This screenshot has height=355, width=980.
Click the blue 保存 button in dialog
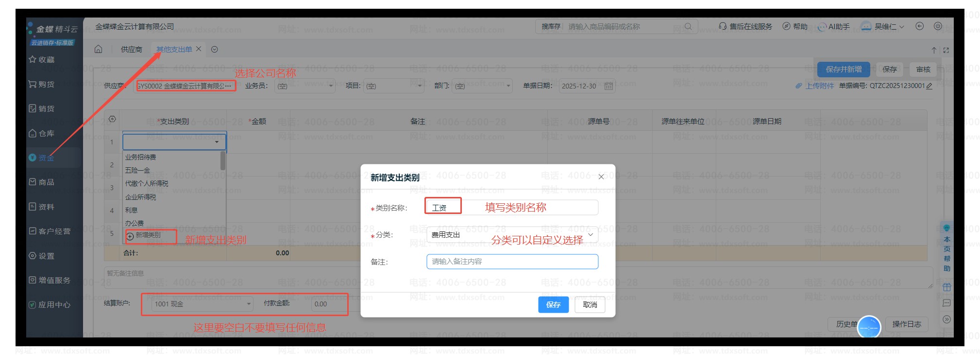point(553,304)
